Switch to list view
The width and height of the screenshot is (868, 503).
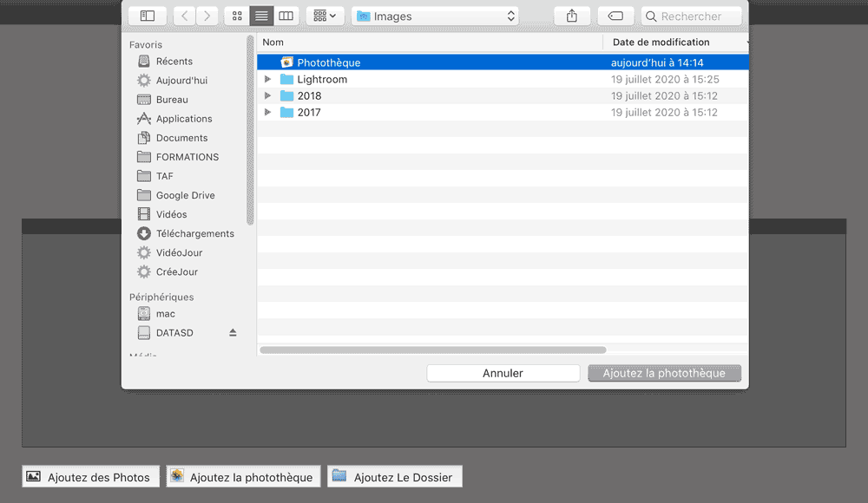(261, 16)
